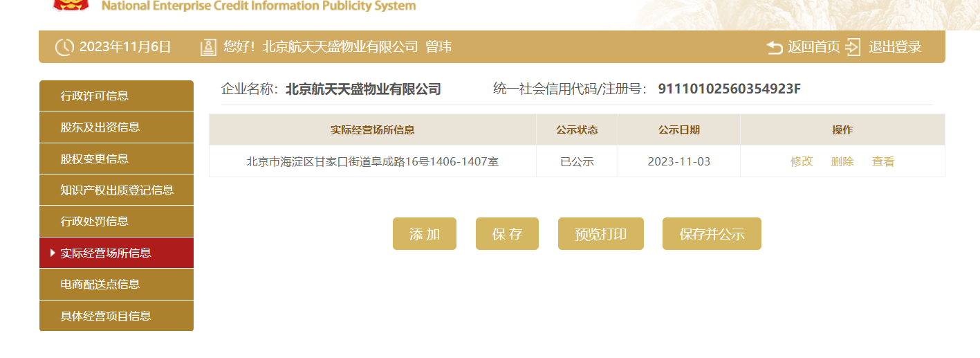980x358 pixels.
Task: Click the bold company name 北京航天天盛物业有限公司 after 企业名称
Action: click(x=363, y=89)
